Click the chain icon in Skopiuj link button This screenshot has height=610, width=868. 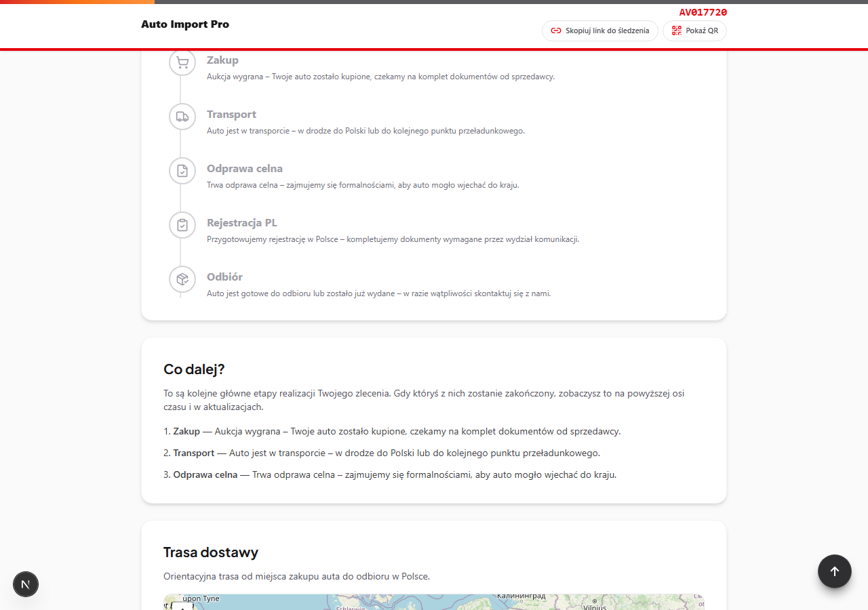pyautogui.click(x=556, y=30)
